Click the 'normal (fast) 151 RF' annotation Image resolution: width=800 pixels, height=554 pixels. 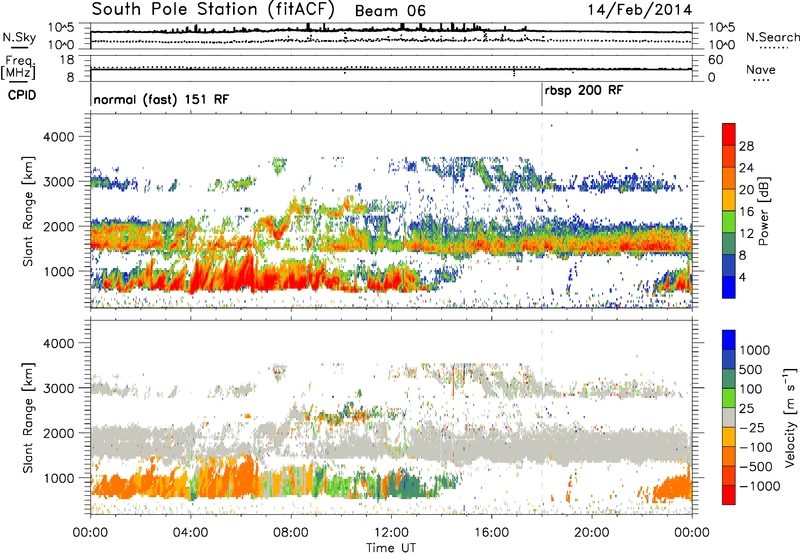(161, 99)
